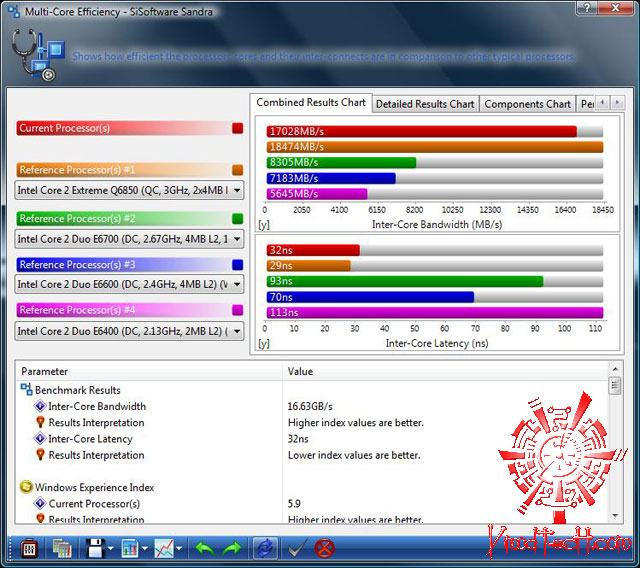Open Reference Processor #3 dropdown E6600
Screen dimensions: 640x568
click(129, 284)
